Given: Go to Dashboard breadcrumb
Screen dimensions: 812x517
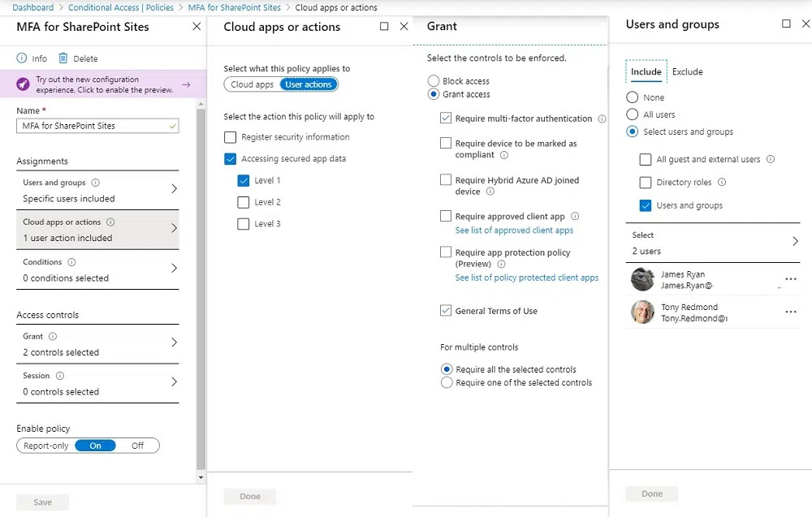Looking at the screenshot, I should (33, 7).
